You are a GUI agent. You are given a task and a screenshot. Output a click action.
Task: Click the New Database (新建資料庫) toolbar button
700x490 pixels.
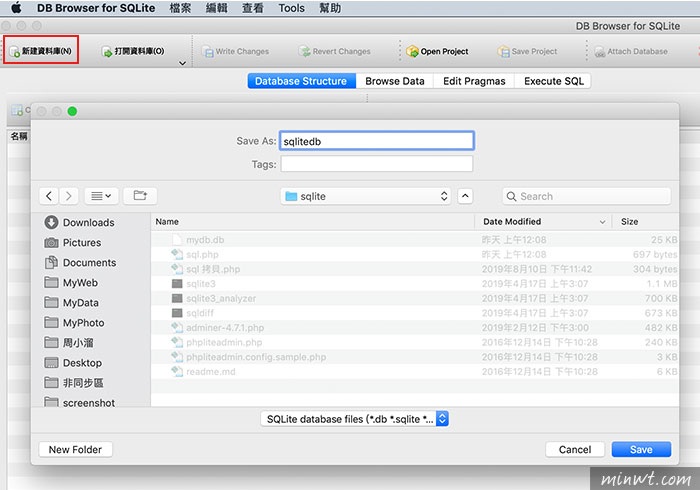tap(41, 51)
